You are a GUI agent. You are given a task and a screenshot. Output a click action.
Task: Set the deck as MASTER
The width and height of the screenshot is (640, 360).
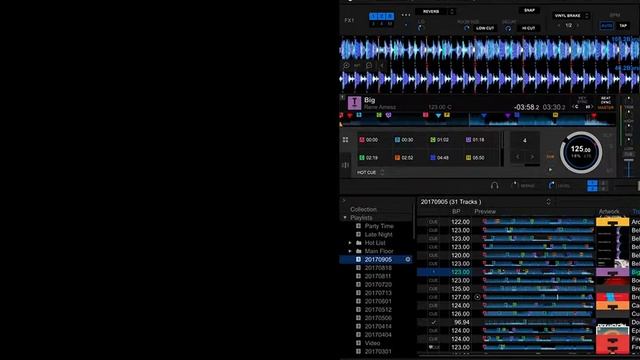coord(606,107)
